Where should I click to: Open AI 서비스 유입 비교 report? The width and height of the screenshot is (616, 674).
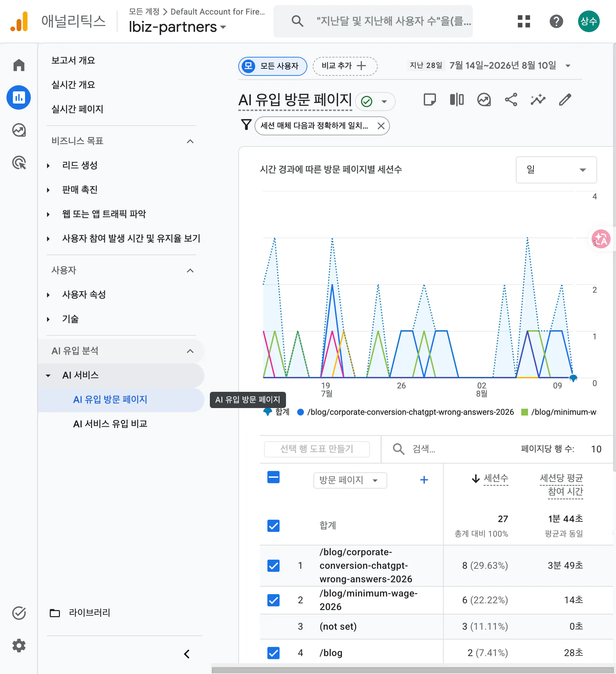point(110,424)
